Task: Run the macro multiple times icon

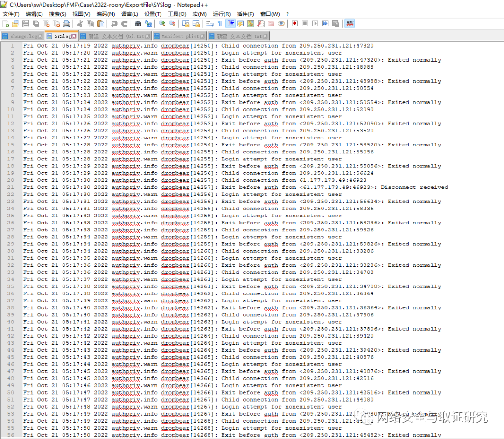Action: click(325, 23)
